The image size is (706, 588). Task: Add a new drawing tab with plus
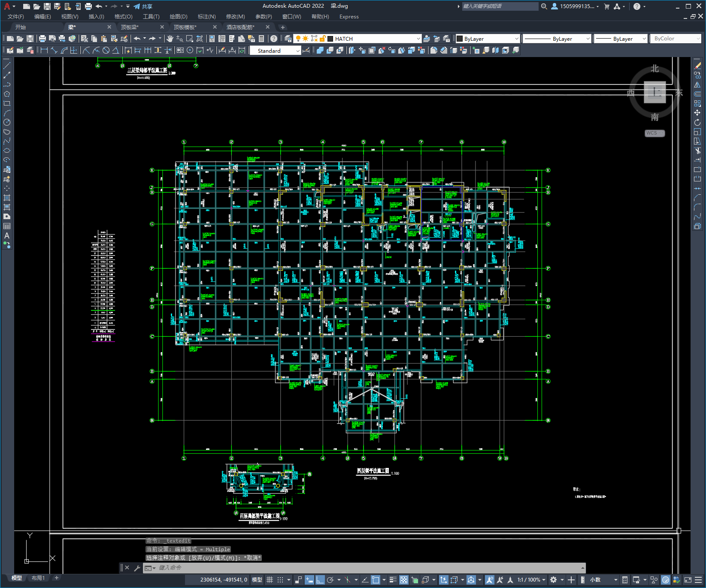pyautogui.click(x=282, y=27)
